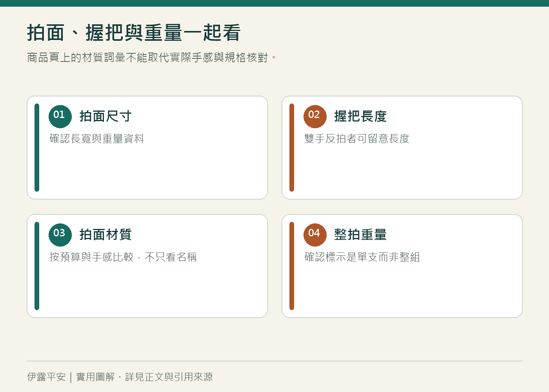549x392 pixels.
Task: Select the 拍面材質 card heading
Action: (105, 235)
